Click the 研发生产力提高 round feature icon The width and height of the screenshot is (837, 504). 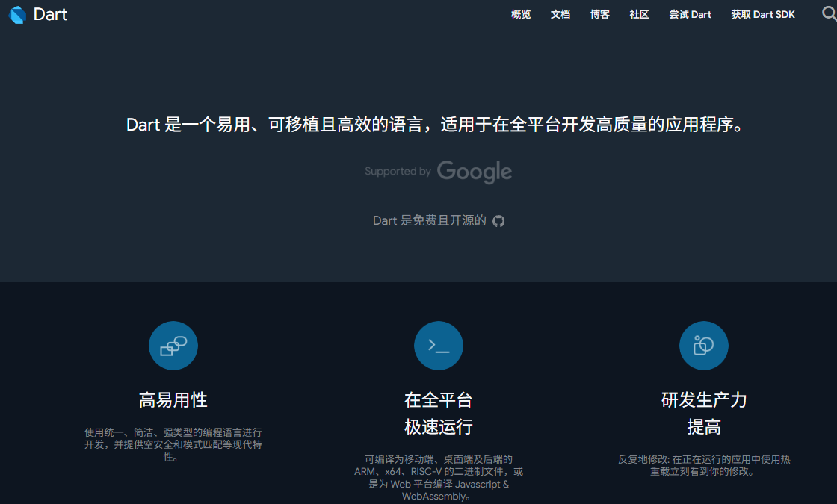point(703,346)
